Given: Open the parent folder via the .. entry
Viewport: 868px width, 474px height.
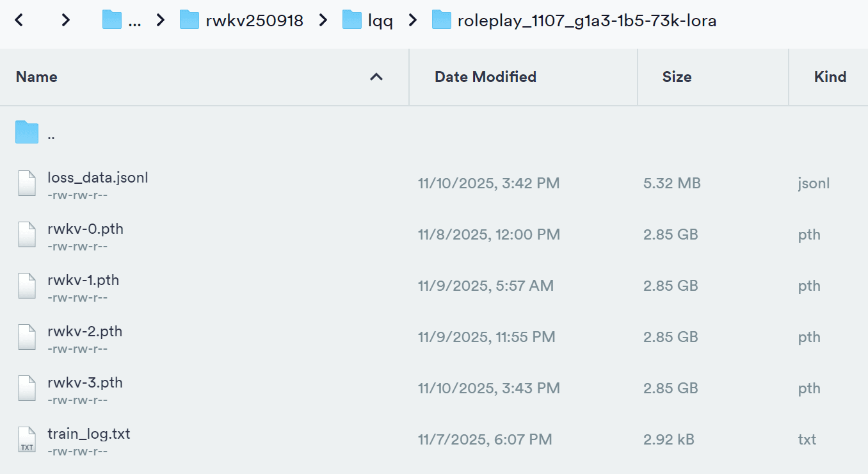Looking at the screenshot, I should 51,133.
